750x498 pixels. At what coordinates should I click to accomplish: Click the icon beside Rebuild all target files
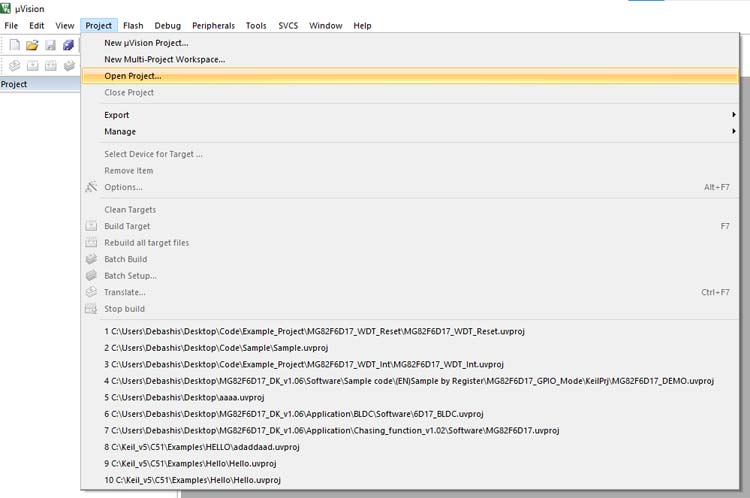(x=91, y=243)
